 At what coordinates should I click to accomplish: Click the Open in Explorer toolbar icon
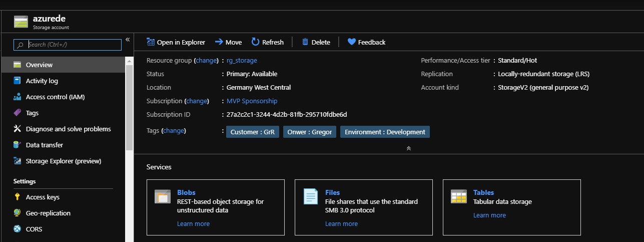point(150,42)
